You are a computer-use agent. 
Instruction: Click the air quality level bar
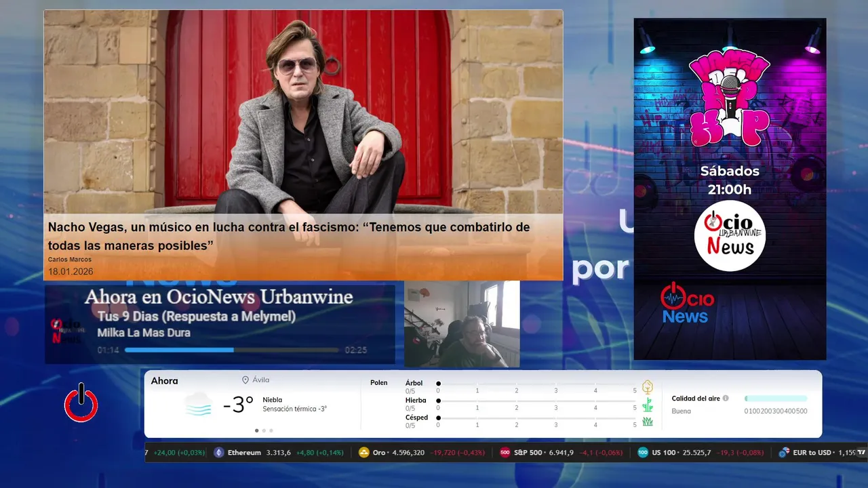coord(776,399)
